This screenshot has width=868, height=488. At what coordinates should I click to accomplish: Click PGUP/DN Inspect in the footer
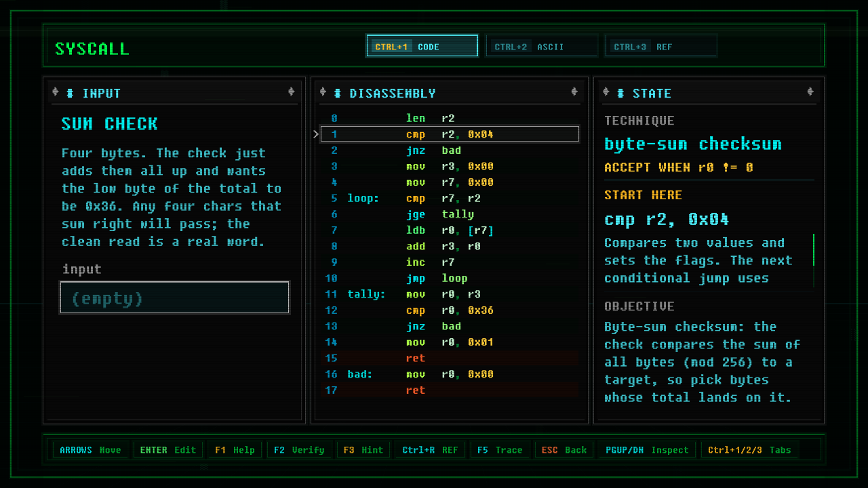pos(647,450)
